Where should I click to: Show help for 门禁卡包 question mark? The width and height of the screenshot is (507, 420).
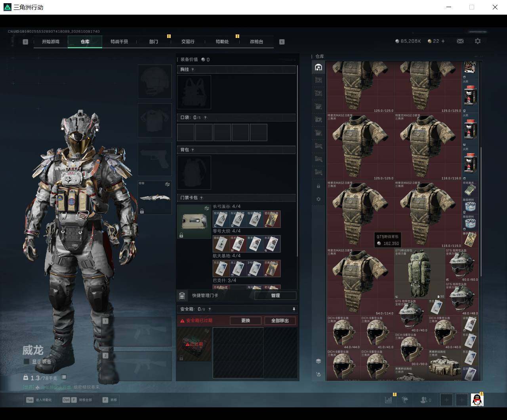pyautogui.click(x=201, y=198)
